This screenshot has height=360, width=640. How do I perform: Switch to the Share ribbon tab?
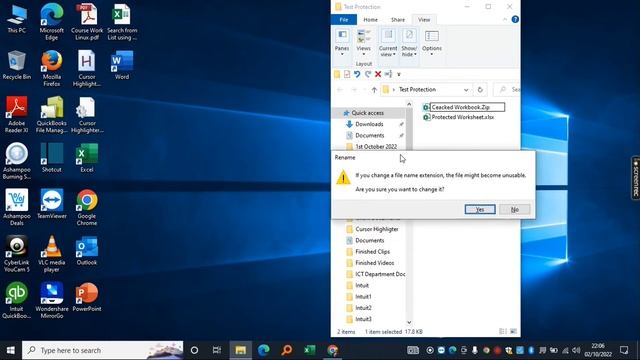[398, 20]
